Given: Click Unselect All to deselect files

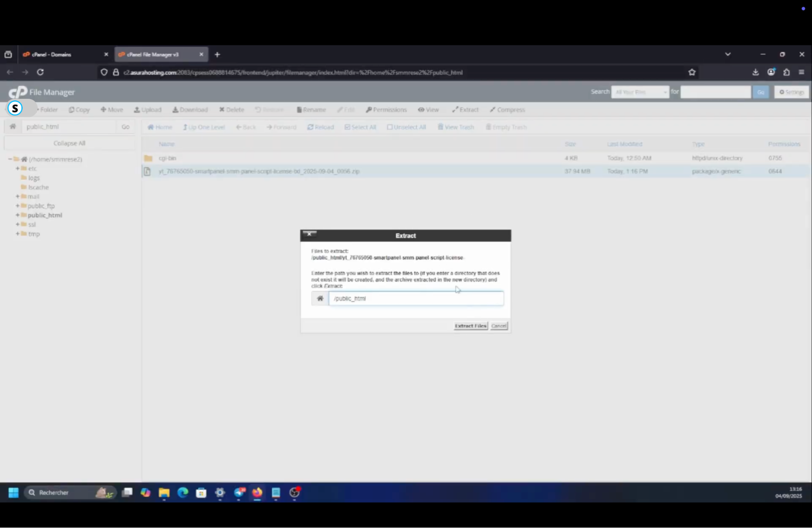Looking at the screenshot, I should (407, 127).
